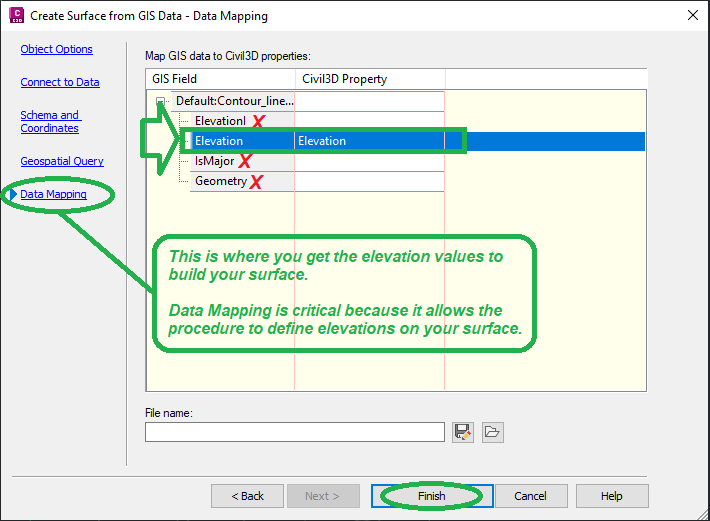The height and width of the screenshot is (521, 710).
Task: Open Schema and Coordinates page
Action: click(x=51, y=121)
